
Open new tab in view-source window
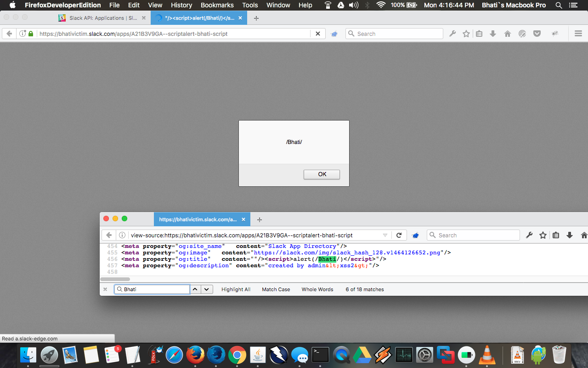[x=259, y=220]
